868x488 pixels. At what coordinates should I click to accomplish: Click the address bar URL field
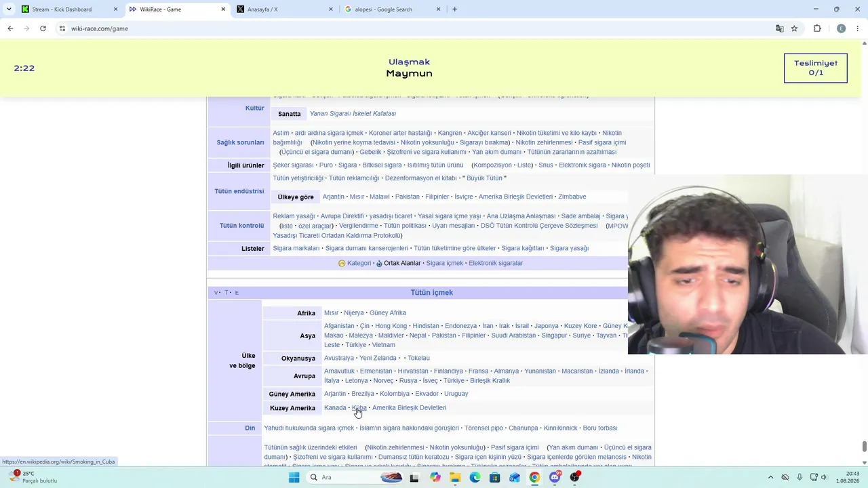point(407,28)
